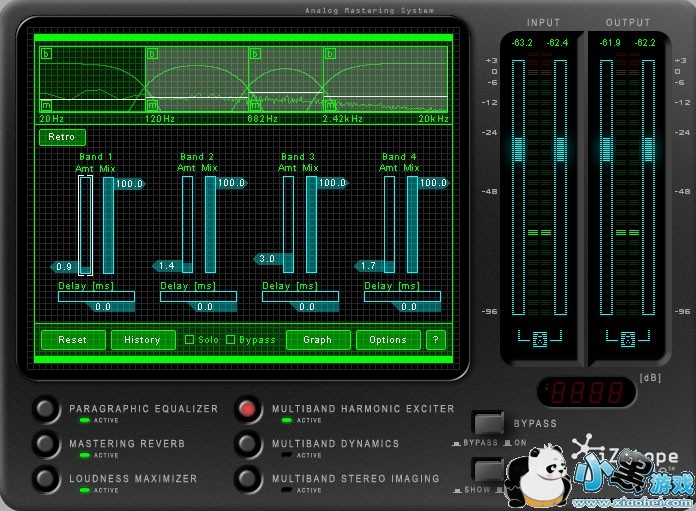Open the History window

click(x=143, y=340)
